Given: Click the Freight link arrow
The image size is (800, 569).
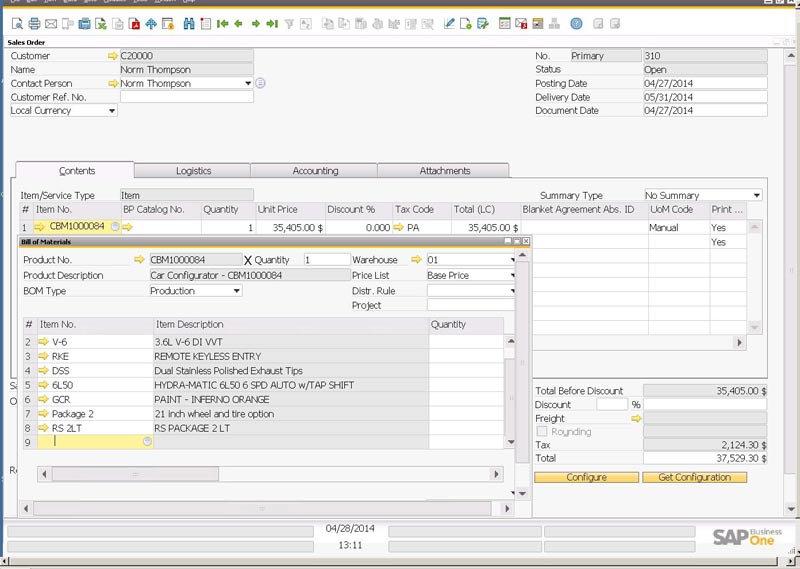Looking at the screenshot, I should pos(636,418).
